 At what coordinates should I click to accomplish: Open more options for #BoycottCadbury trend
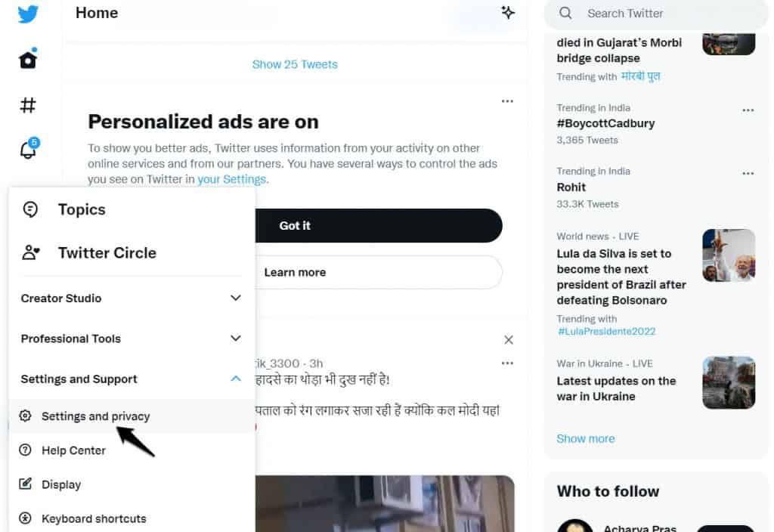click(x=748, y=109)
